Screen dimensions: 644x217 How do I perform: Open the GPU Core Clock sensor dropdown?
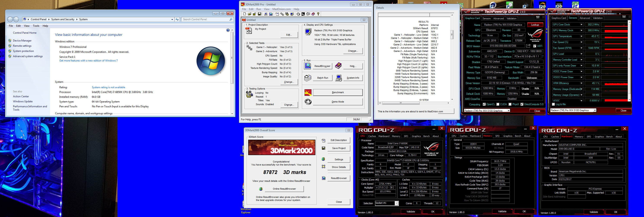point(581,25)
